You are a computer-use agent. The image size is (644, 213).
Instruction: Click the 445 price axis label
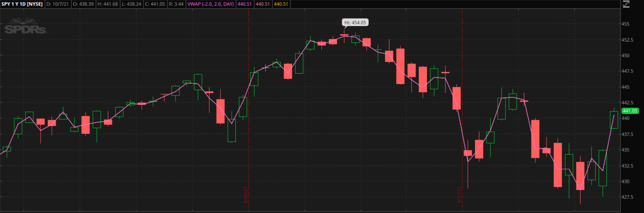pyautogui.click(x=625, y=87)
